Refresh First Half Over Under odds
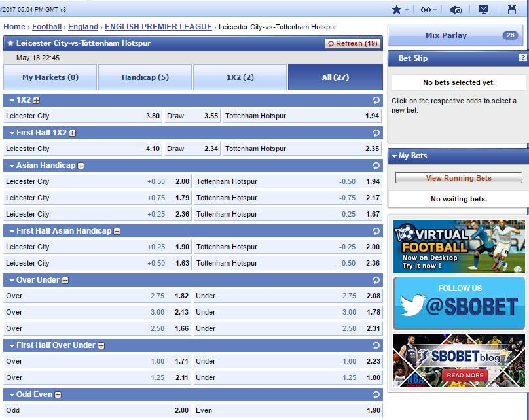 [x=376, y=345]
